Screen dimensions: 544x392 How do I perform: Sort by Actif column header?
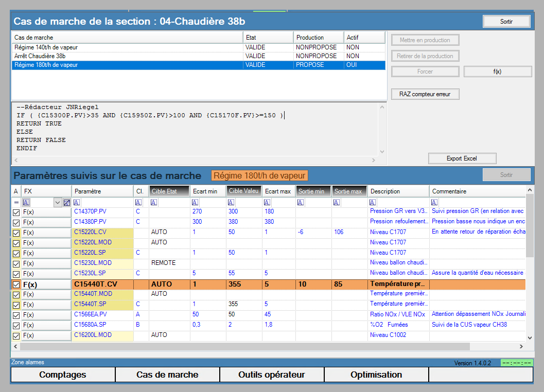[x=364, y=38]
